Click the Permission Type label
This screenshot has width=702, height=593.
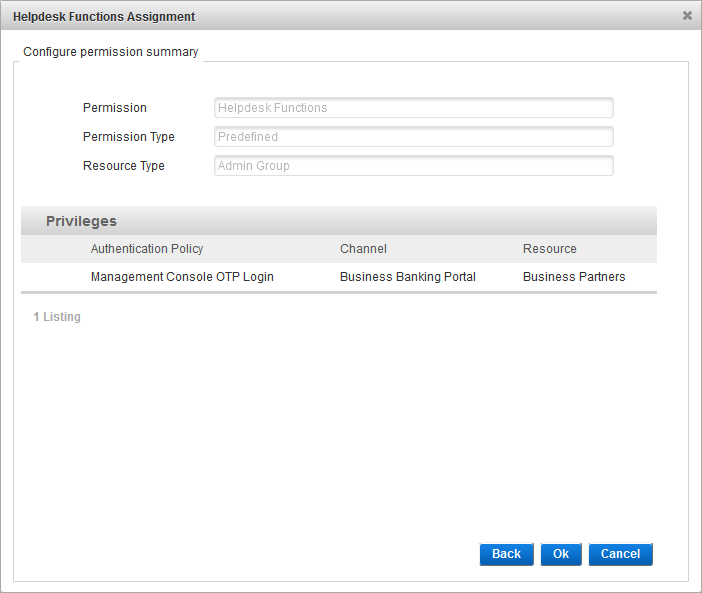coord(128,137)
